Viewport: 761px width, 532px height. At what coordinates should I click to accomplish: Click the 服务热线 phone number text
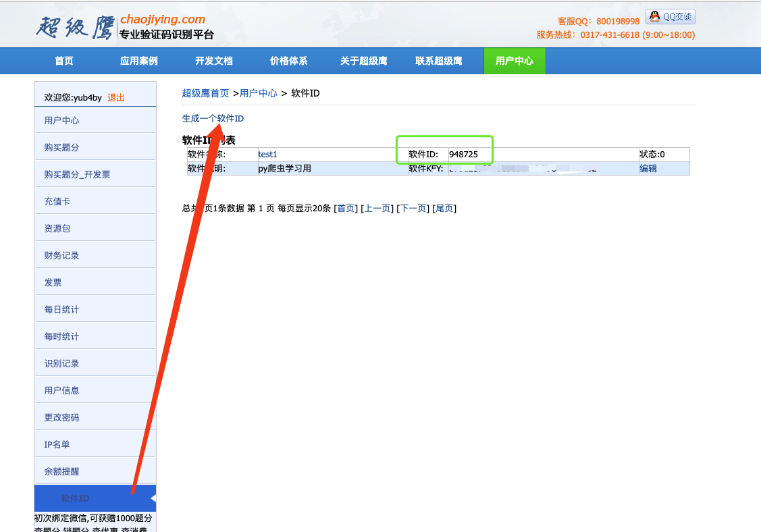pyautogui.click(x=615, y=35)
